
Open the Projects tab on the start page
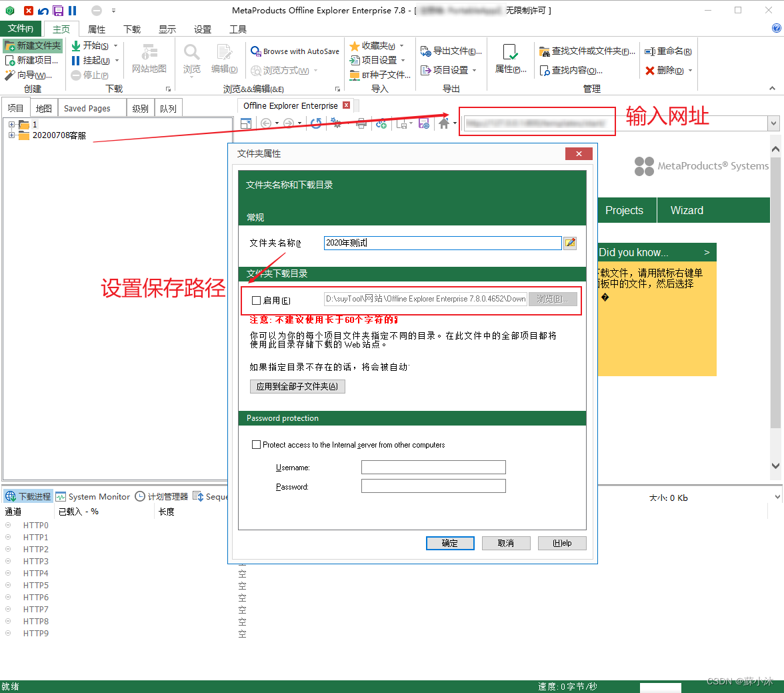pos(625,210)
